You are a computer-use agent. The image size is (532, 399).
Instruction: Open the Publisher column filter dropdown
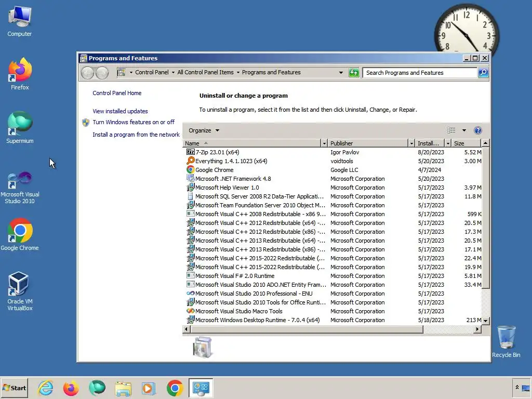(x=411, y=143)
